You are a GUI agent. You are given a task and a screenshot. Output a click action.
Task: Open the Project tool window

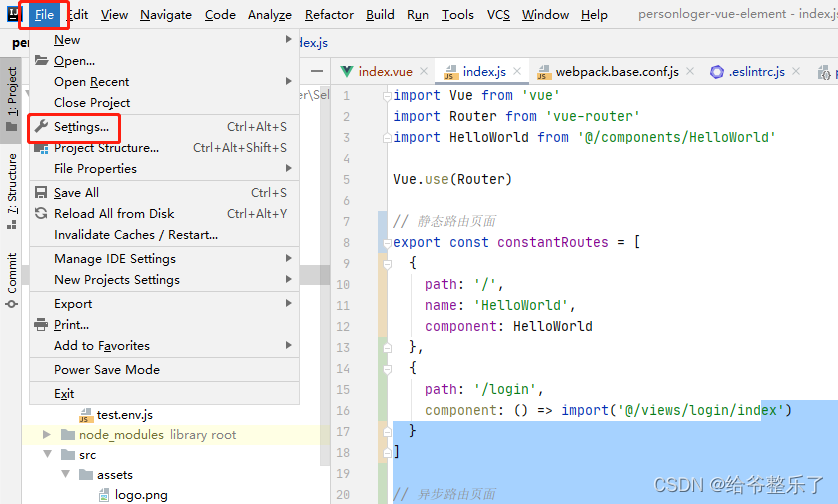pos(11,99)
